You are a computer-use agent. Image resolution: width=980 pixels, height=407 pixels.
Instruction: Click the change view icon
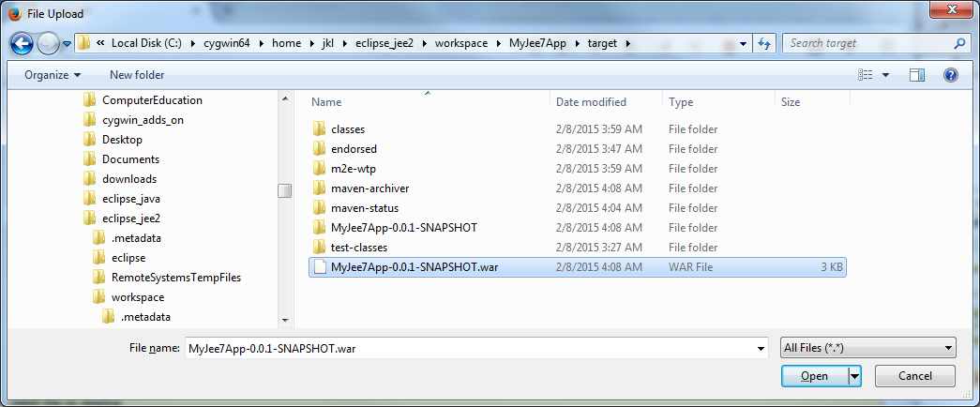click(866, 75)
